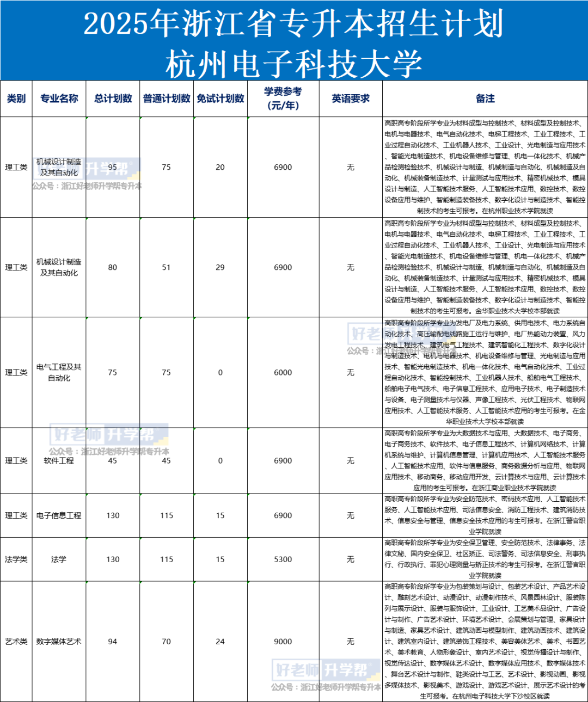Click the title 2025年浙江省专升本招生计划
588x702 pixels.
(293, 23)
